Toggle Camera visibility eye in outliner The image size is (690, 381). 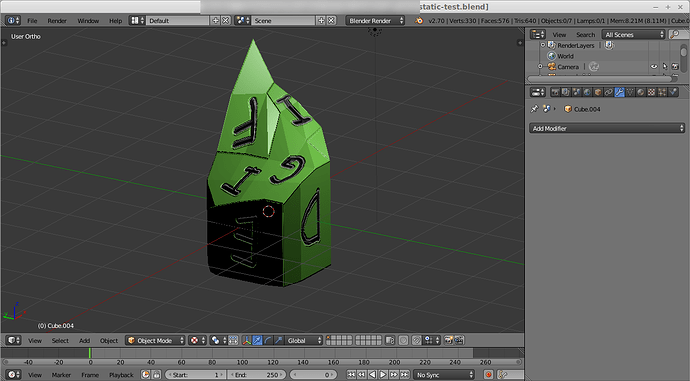[x=654, y=66]
